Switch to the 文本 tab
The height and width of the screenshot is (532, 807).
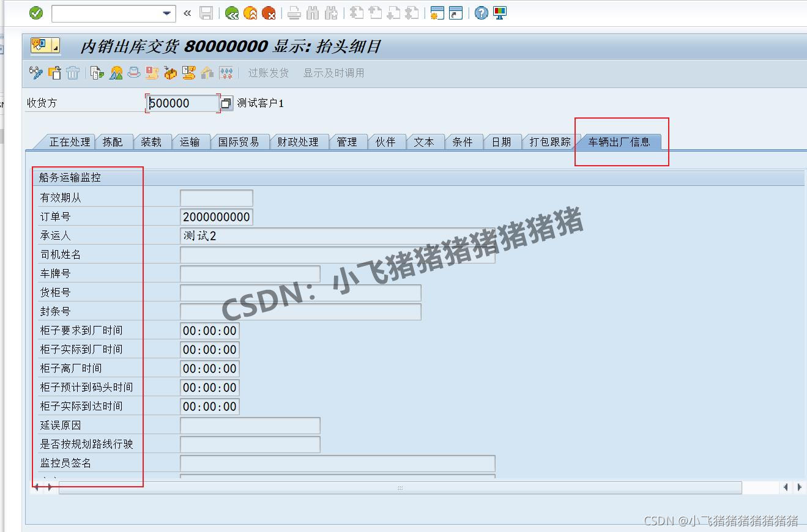pos(424,142)
